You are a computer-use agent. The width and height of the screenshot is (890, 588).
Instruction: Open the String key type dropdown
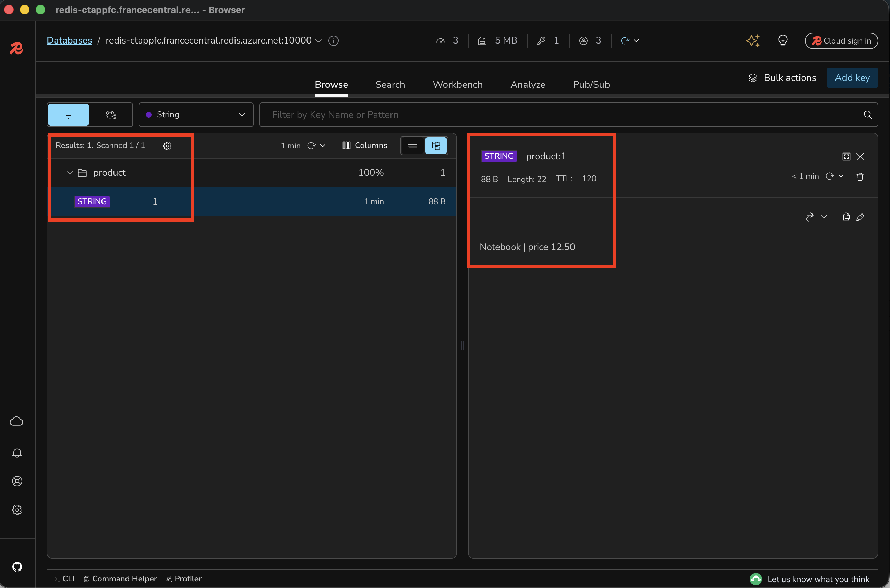pyautogui.click(x=196, y=115)
